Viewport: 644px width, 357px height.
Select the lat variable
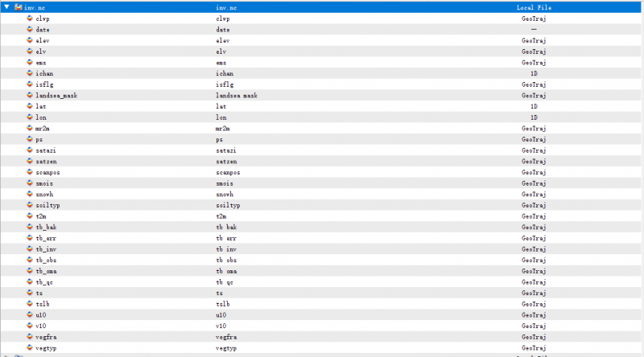pyautogui.click(x=41, y=106)
